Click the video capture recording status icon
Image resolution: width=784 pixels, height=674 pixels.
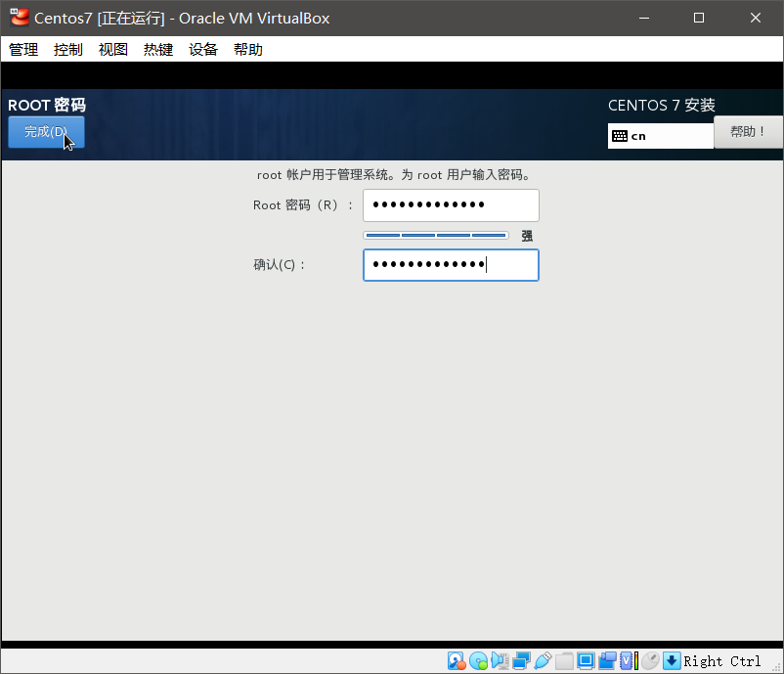[x=607, y=661]
